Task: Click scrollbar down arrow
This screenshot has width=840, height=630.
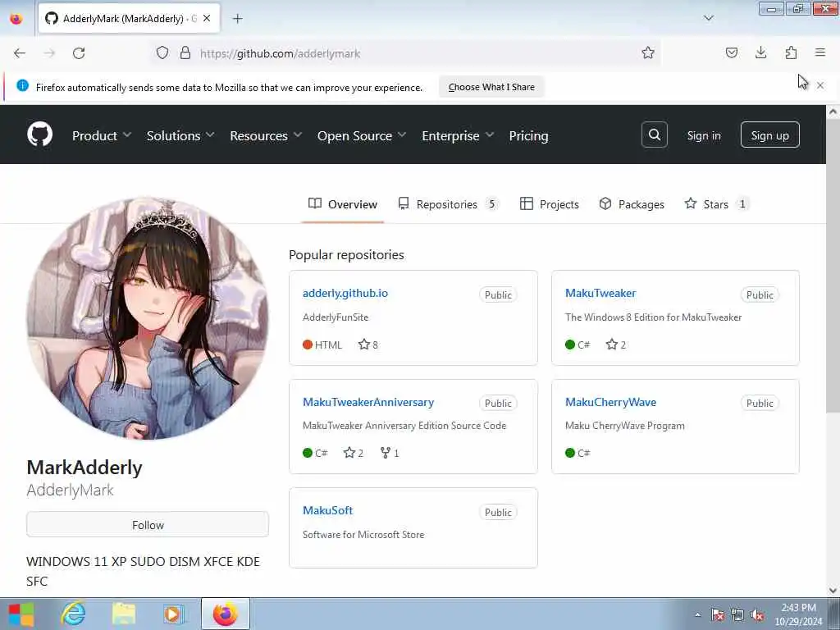Action: click(833, 591)
